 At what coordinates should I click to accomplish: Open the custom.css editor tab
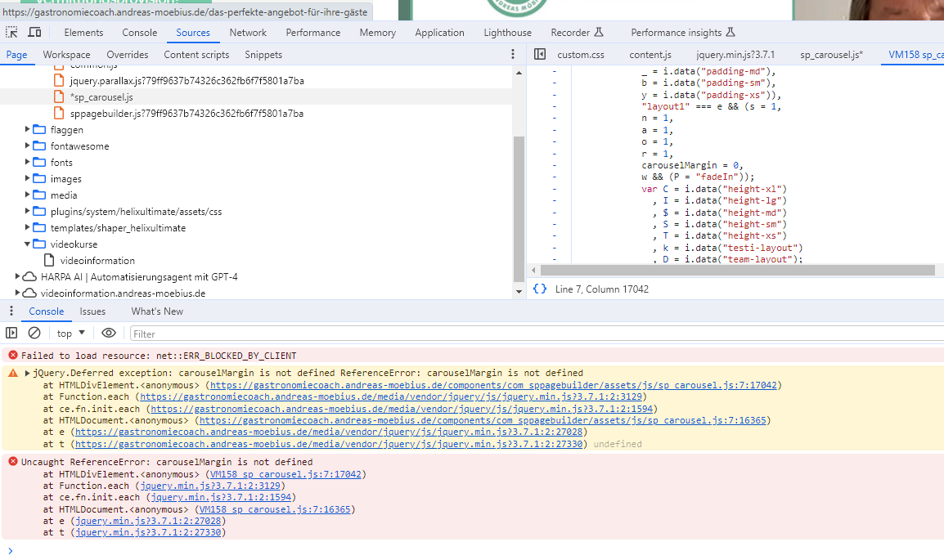pos(580,55)
